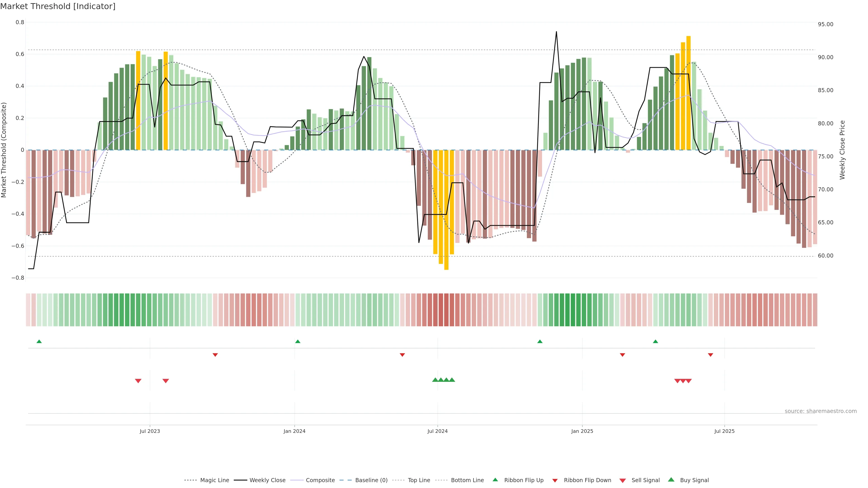Click the Ribbon Flip Up marker near January 2024

[x=297, y=342]
